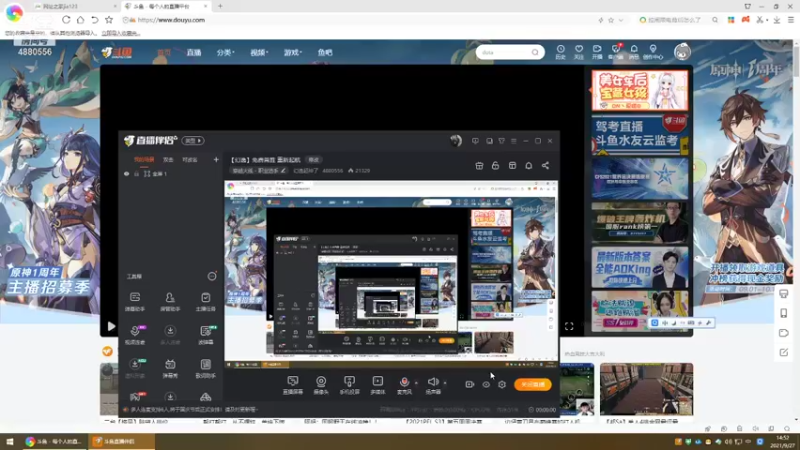Add a screen capture source
Viewport: 800px width, 450px height.
(x=293, y=385)
